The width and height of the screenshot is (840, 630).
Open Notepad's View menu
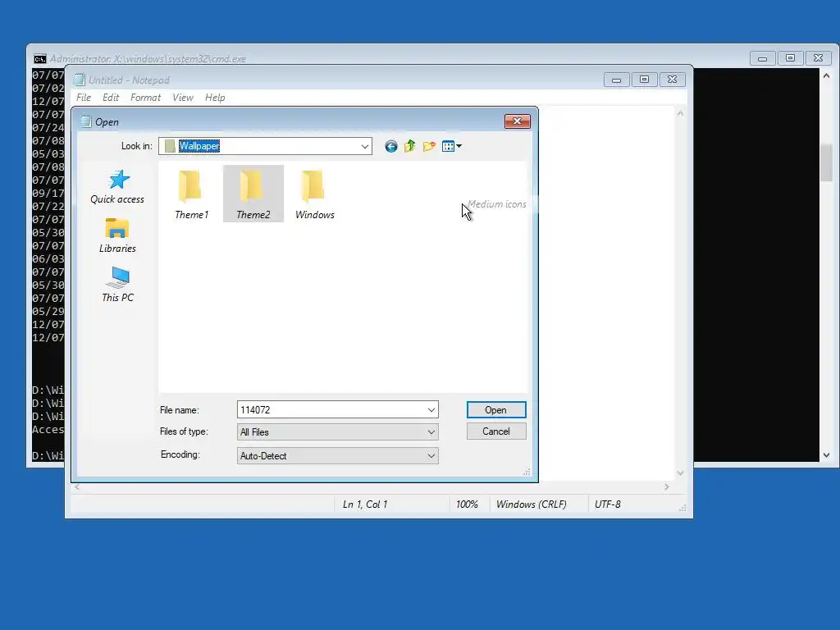(183, 98)
